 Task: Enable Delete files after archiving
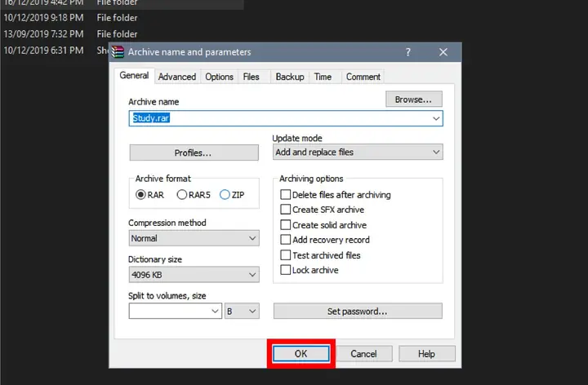click(x=286, y=195)
